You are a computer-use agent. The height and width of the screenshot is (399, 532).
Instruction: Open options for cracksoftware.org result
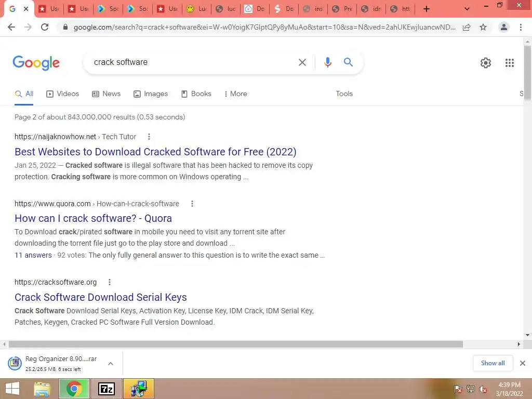point(109,282)
